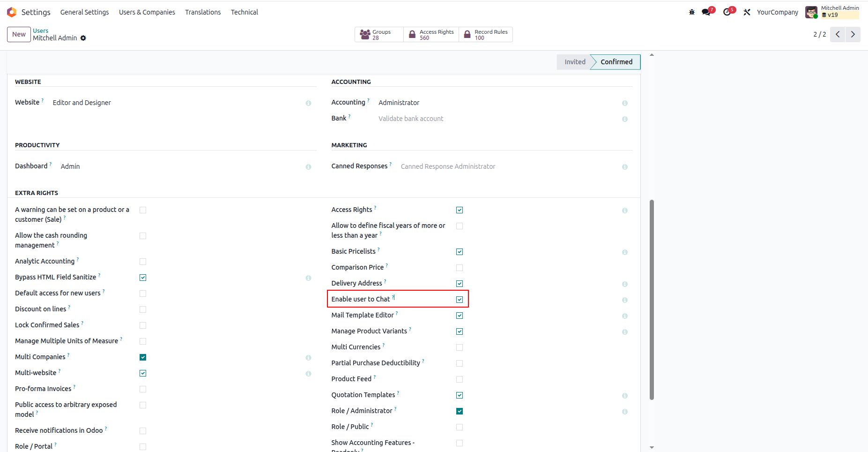Click info icon for Accounting row
868x452 pixels.
point(625,103)
